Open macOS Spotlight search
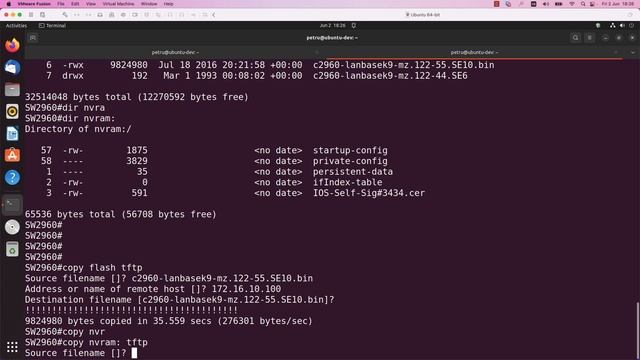 coord(583,4)
